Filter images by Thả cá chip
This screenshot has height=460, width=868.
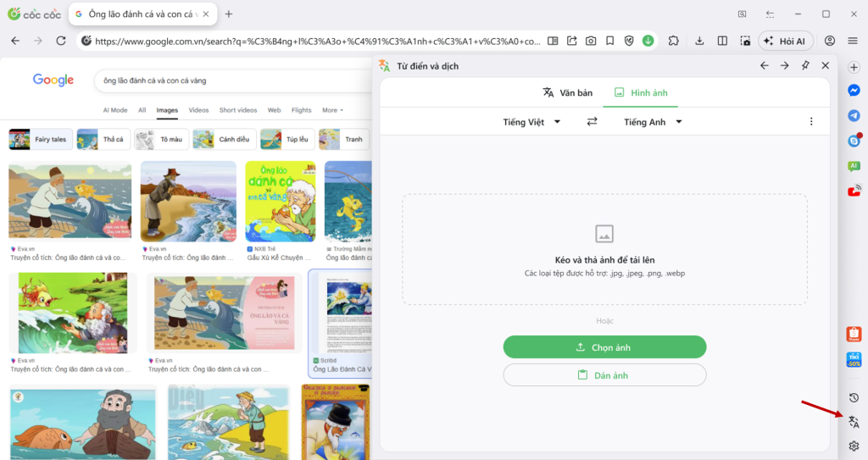tap(103, 140)
